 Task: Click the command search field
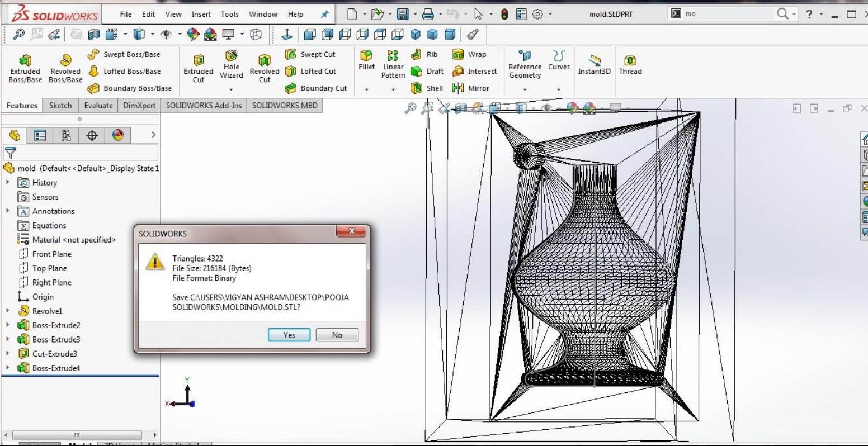pos(728,14)
